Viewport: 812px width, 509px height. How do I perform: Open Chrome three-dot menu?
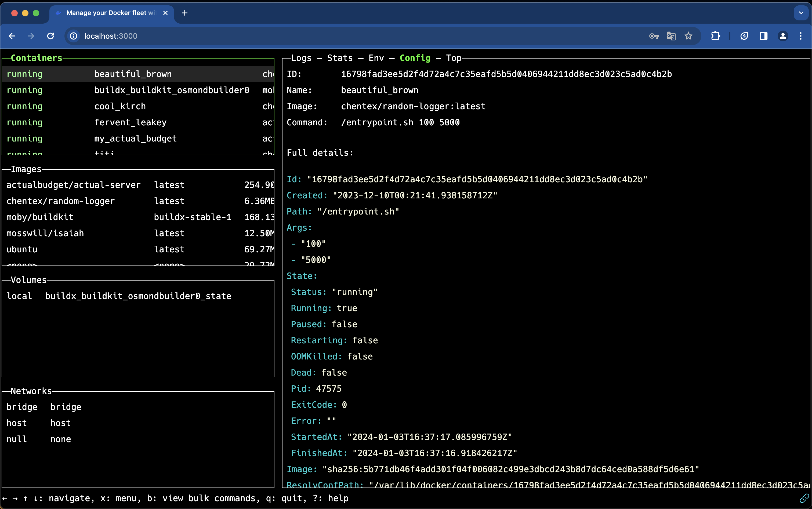tap(800, 36)
